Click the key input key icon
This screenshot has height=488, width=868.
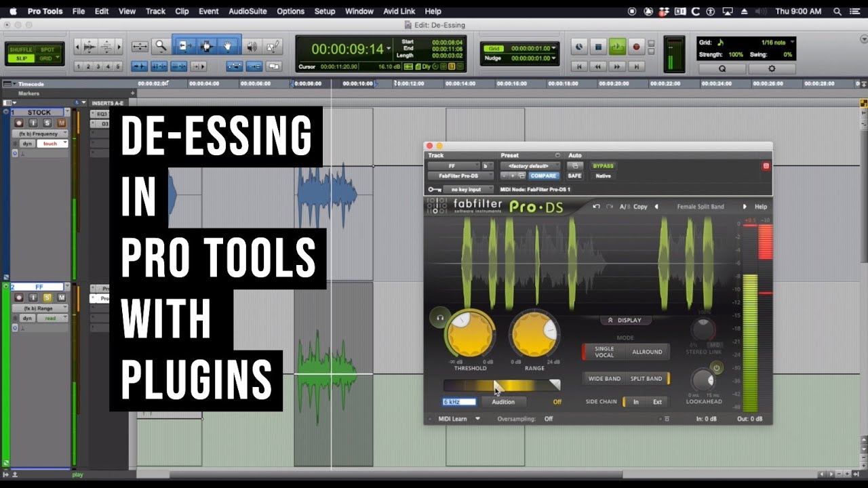(434, 190)
